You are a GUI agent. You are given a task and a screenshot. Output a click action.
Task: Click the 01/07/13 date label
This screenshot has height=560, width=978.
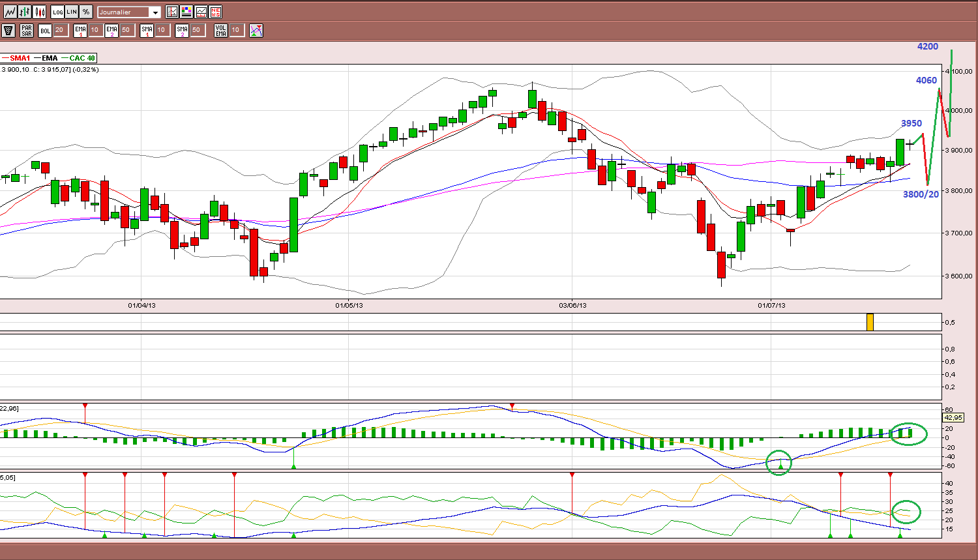pyautogui.click(x=771, y=305)
